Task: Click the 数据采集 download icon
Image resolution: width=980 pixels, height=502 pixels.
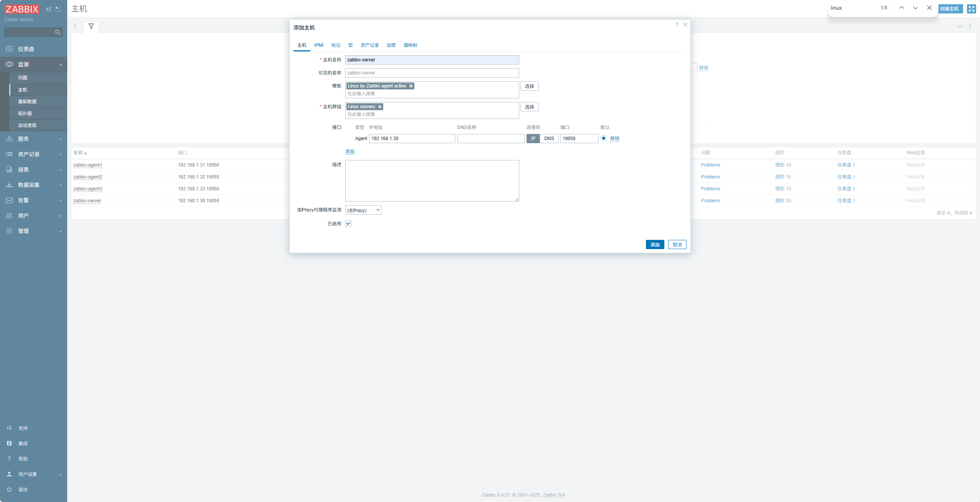Action: [x=9, y=185]
